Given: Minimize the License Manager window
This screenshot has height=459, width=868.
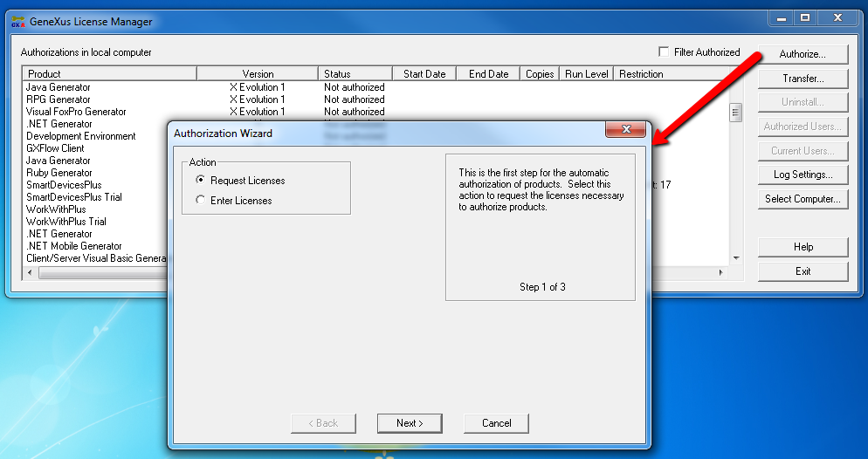Looking at the screenshot, I should tap(781, 18).
